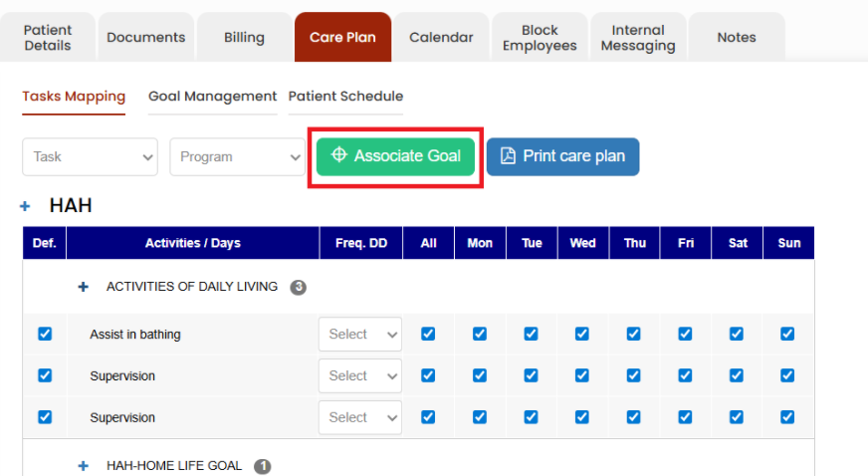Click the PDF icon on Print care plan
The width and height of the screenshot is (868, 476).
click(x=508, y=156)
